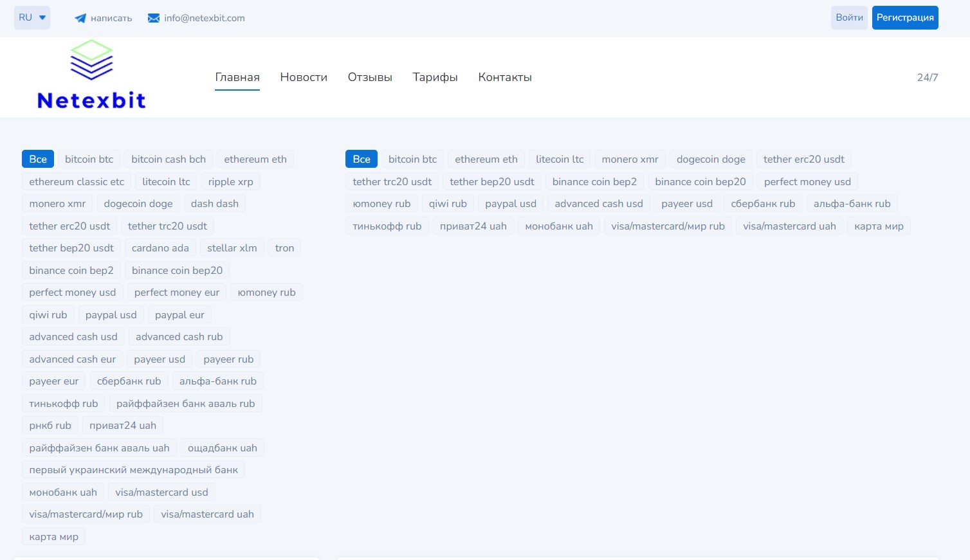
Task: Select the stellar xlm filter
Action: click(x=232, y=248)
